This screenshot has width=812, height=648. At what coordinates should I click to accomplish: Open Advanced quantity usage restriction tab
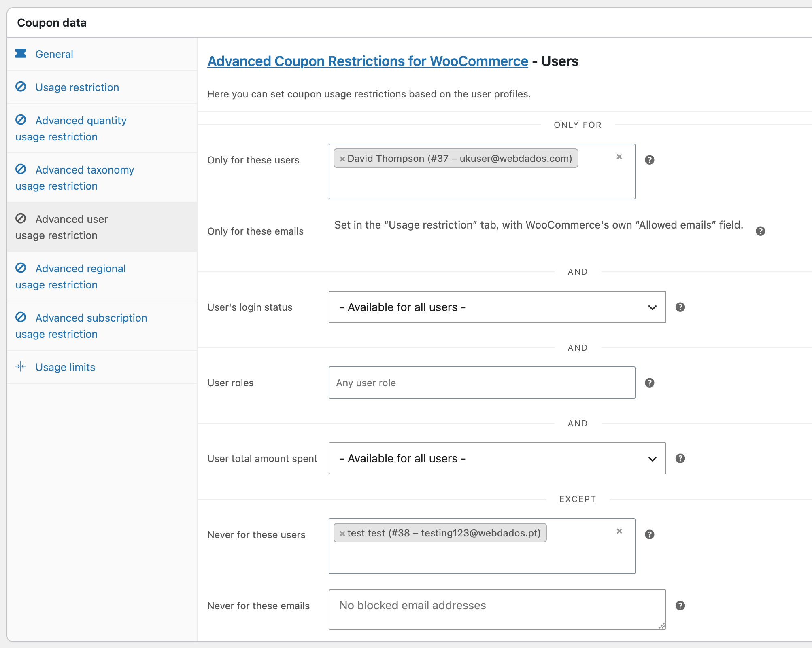coord(102,129)
